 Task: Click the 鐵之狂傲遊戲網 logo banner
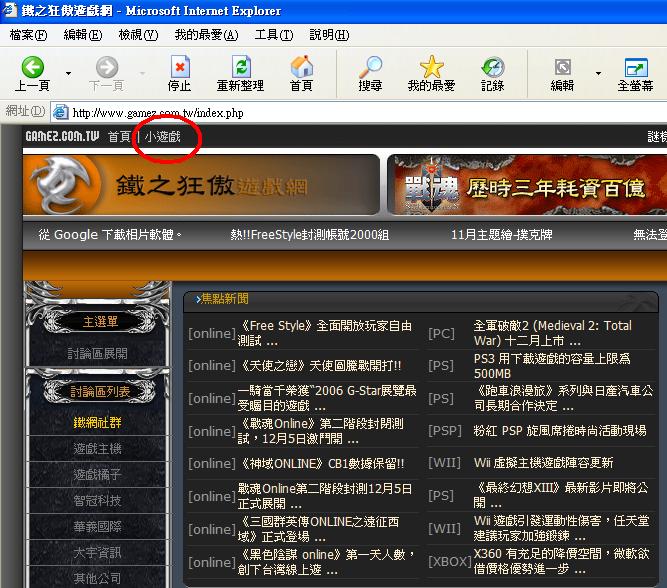coord(201,185)
